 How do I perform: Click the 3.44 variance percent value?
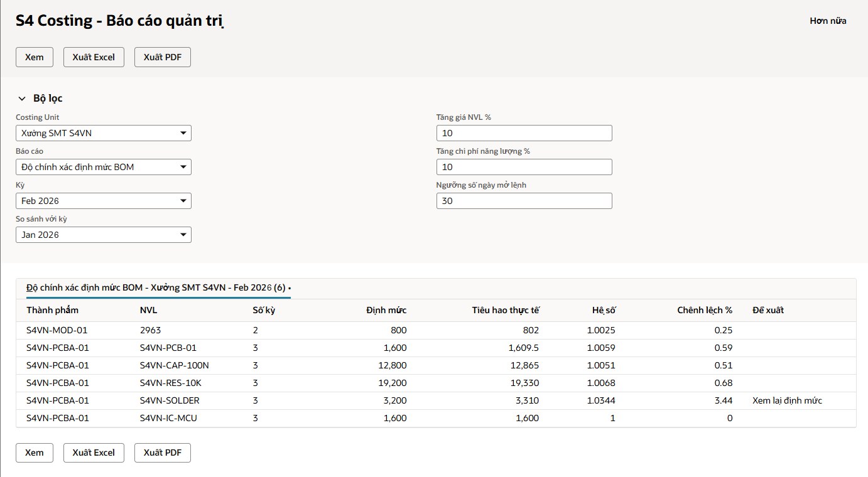pos(724,400)
